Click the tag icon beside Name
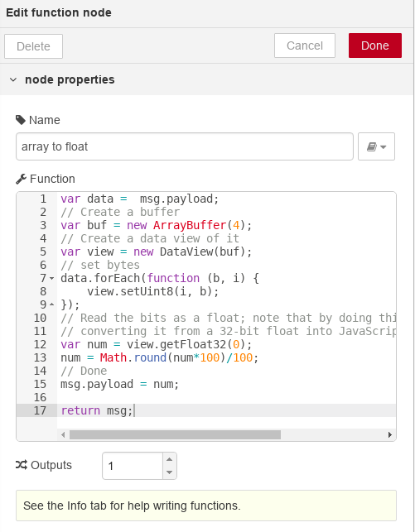The width and height of the screenshot is (415, 532). pos(21,120)
